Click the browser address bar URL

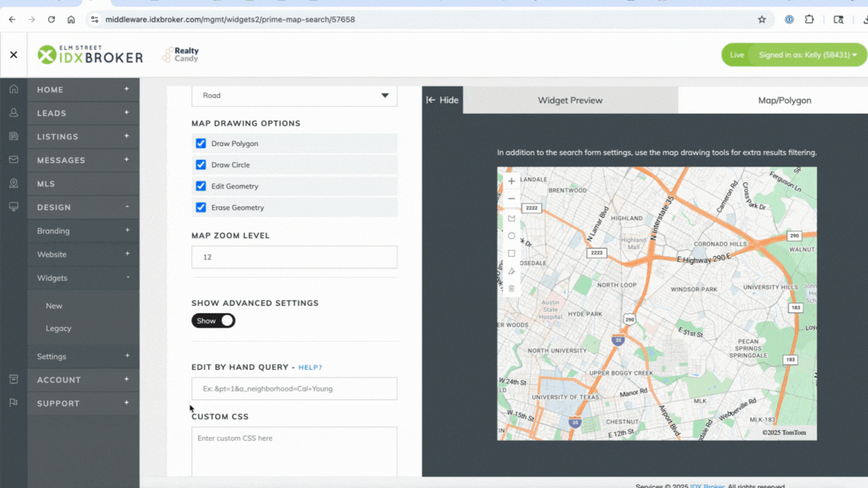coord(230,20)
